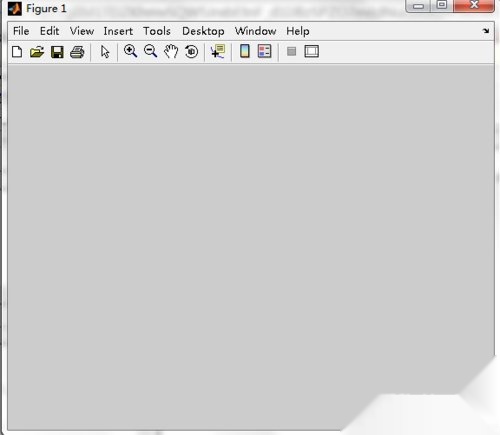Show Plot Tools and dock figure
The width and height of the screenshot is (500, 435).
312,51
